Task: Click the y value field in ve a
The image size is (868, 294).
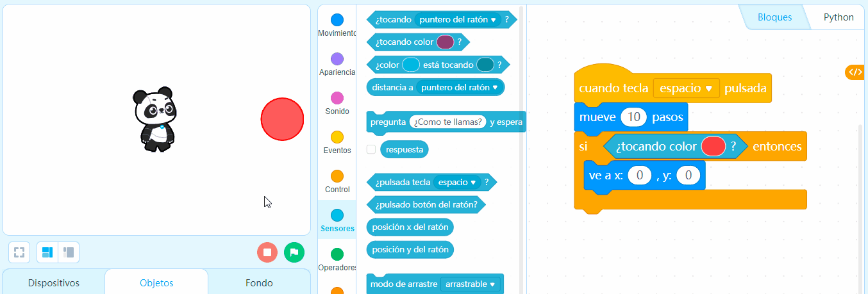Action: pos(688,175)
